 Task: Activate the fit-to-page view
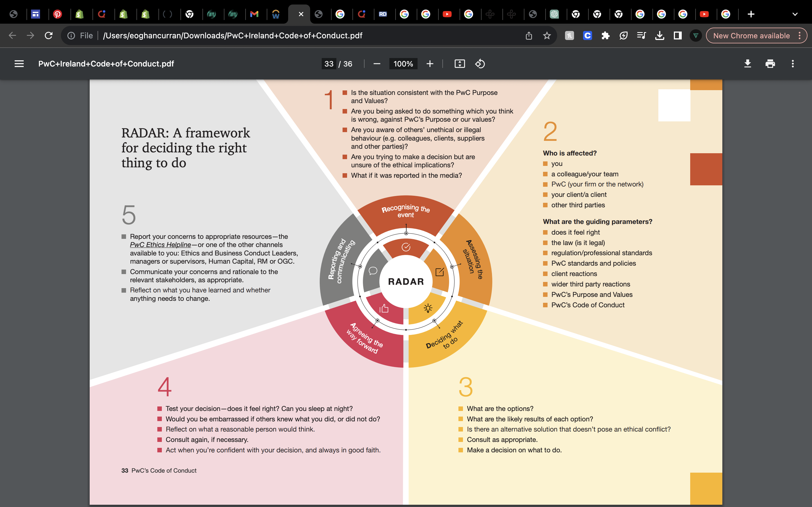(459, 64)
